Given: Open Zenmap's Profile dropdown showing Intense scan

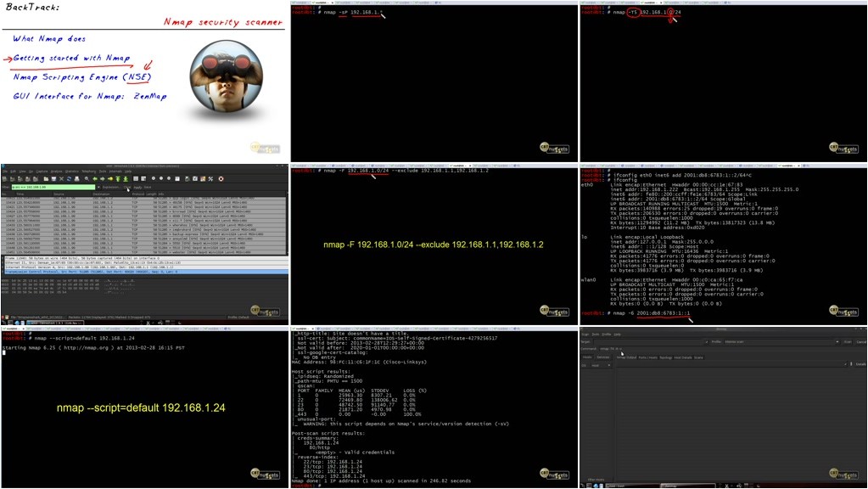Looking at the screenshot, I should point(782,341).
